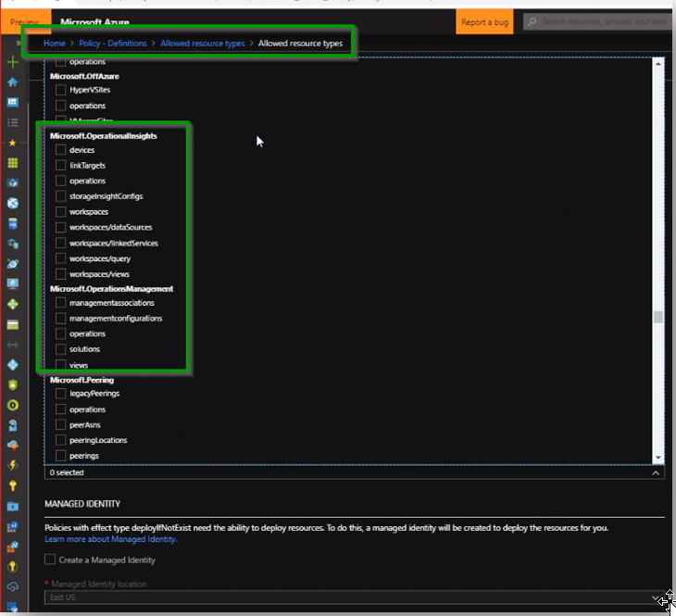Open the Azure Active Directory diamond icon

[x=13, y=365]
